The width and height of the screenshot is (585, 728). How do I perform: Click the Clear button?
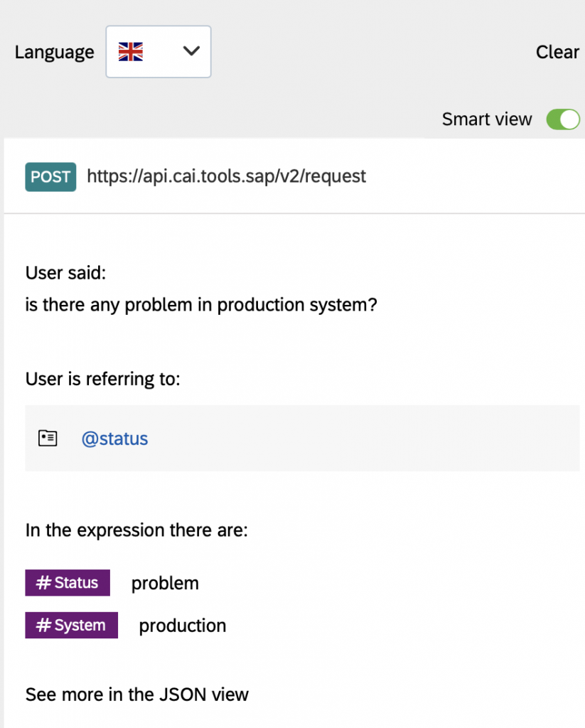pyautogui.click(x=557, y=52)
